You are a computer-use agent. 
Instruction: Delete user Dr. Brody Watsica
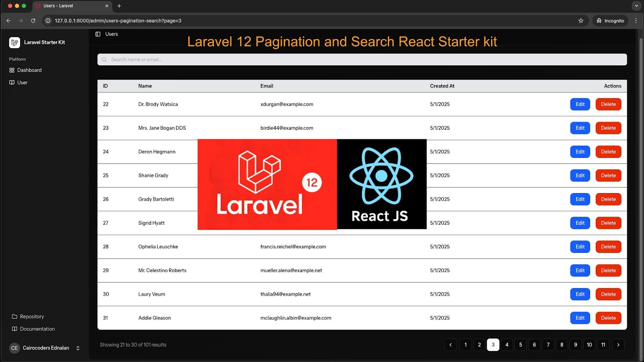coord(608,104)
